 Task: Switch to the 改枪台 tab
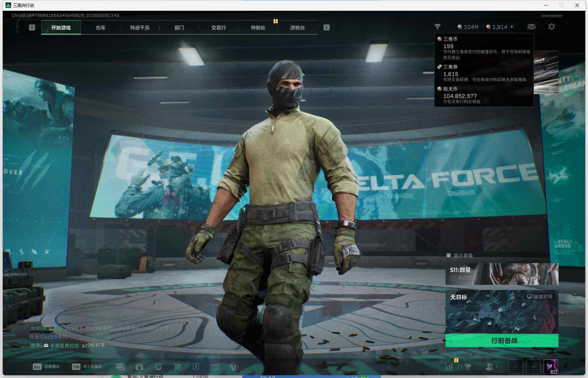[297, 27]
